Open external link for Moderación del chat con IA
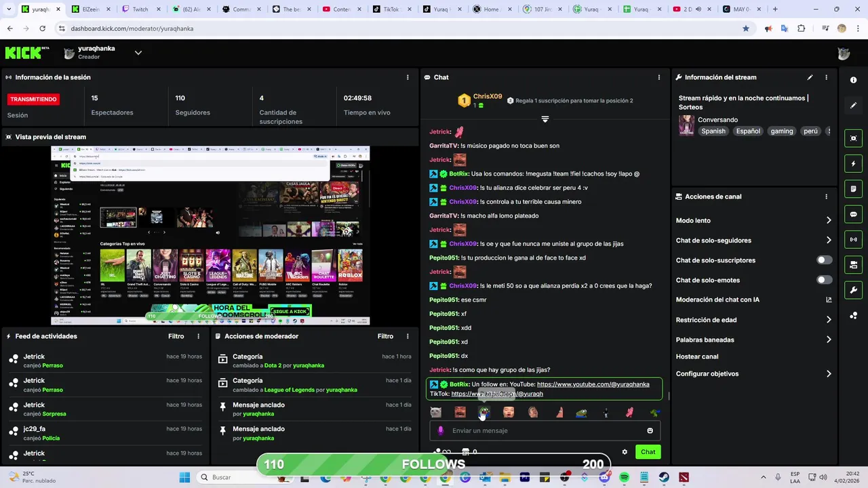 coord(829,300)
